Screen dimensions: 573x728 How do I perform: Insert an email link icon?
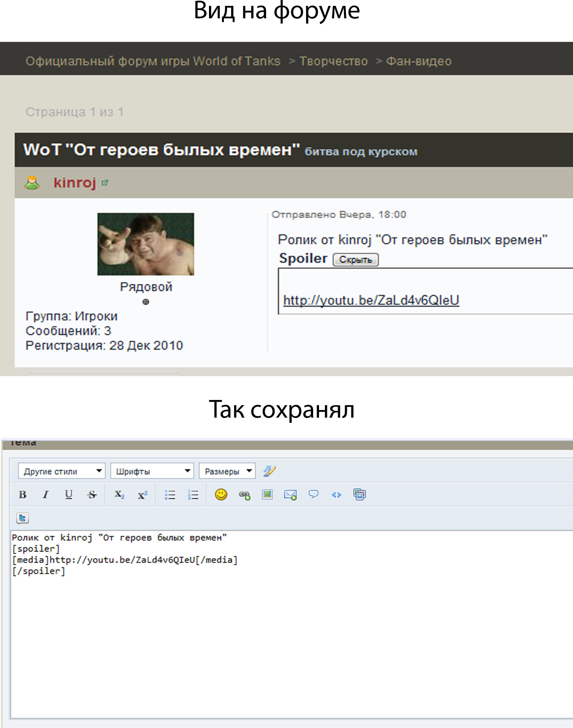(x=290, y=495)
